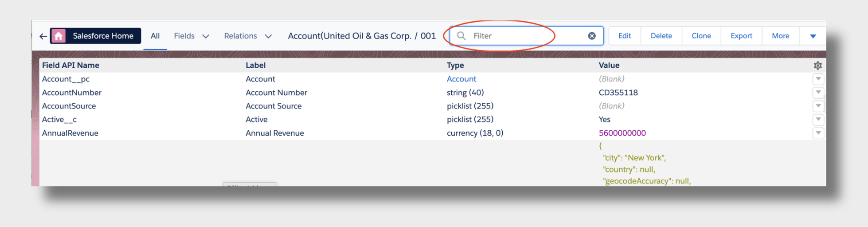Open the Fields tab menu
The width and height of the screenshot is (868, 227).
(x=184, y=36)
